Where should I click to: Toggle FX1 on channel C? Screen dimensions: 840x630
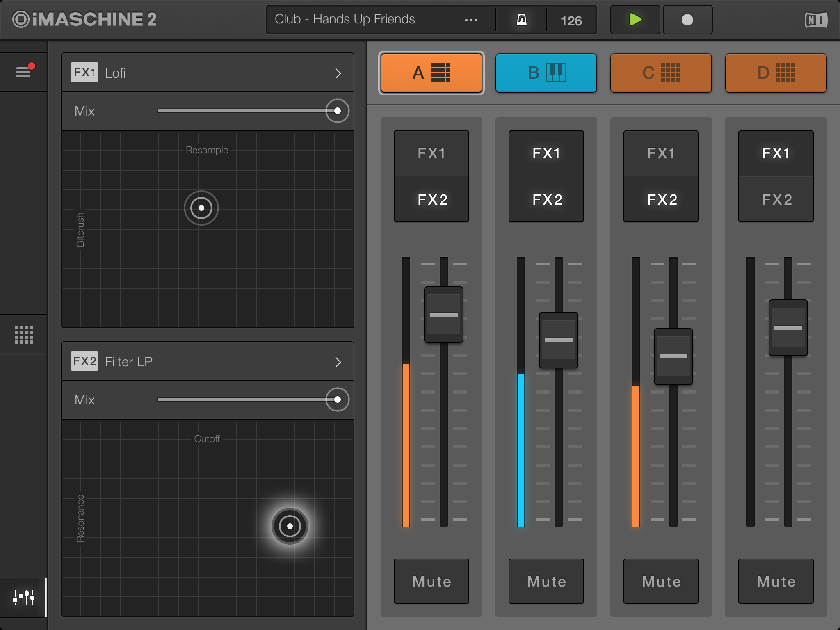(661, 153)
